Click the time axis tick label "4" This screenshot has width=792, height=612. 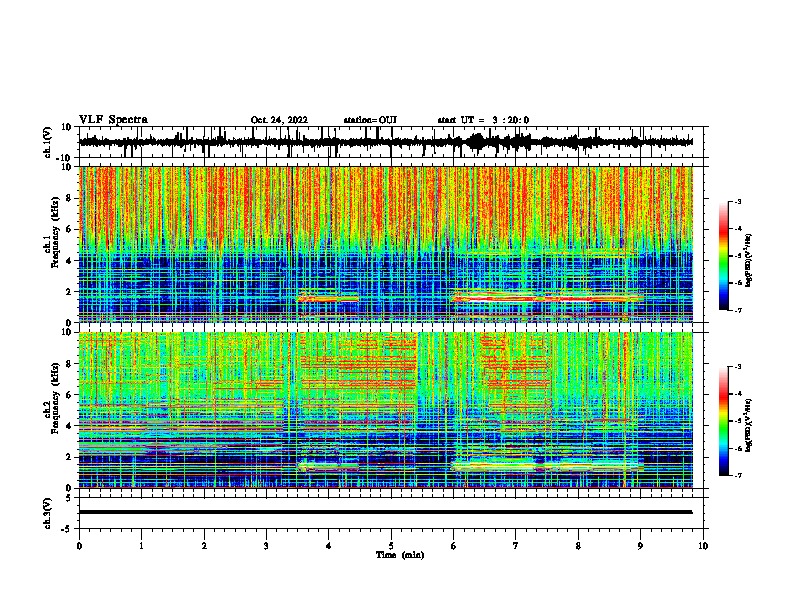point(329,546)
